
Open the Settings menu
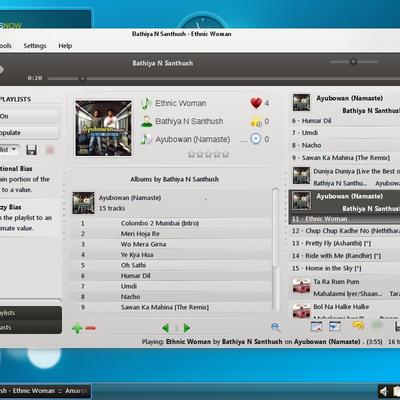(x=35, y=46)
